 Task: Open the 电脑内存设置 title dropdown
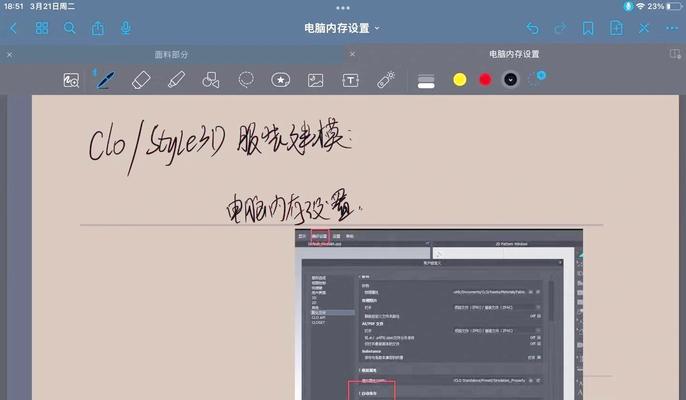point(342,28)
